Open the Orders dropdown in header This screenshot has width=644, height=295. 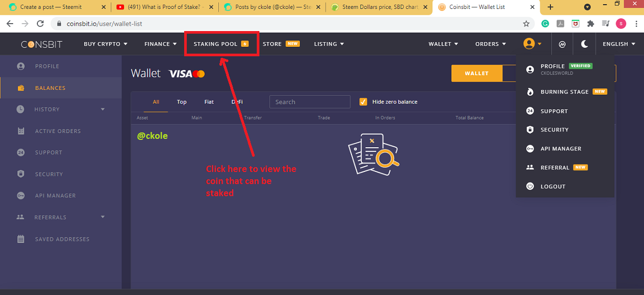(x=490, y=44)
